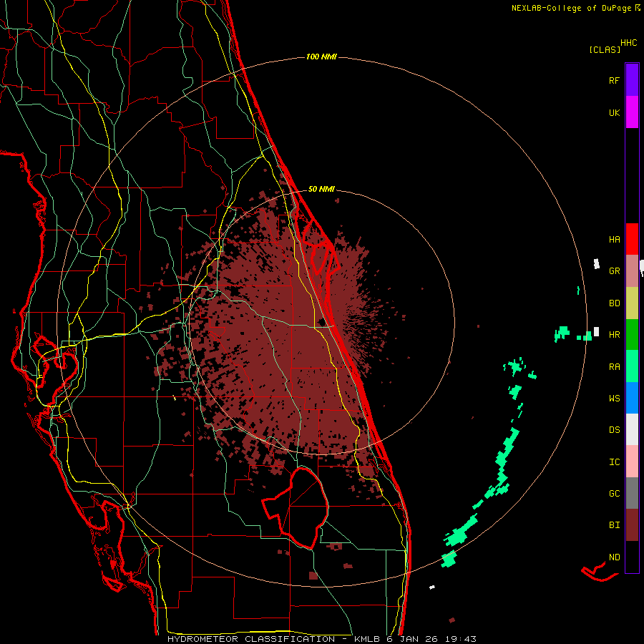The height and width of the screenshot is (644, 644).
Task: Click the RA light green legend swatch
Action: [x=632, y=366]
